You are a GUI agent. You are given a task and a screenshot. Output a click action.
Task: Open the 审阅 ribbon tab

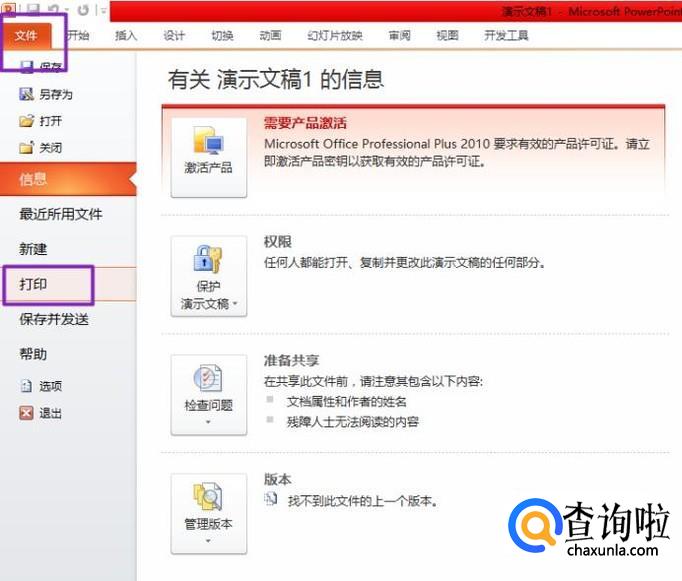point(399,35)
